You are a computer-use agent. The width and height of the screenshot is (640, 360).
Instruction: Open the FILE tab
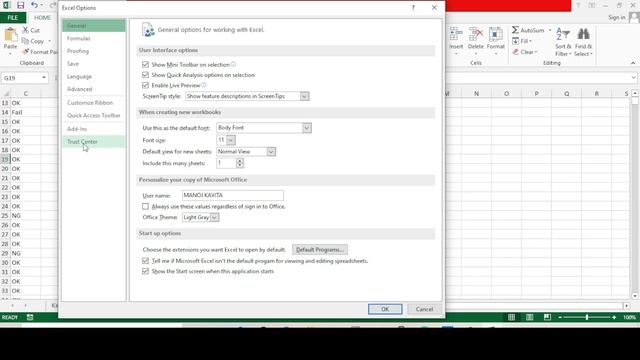tap(13, 18)
